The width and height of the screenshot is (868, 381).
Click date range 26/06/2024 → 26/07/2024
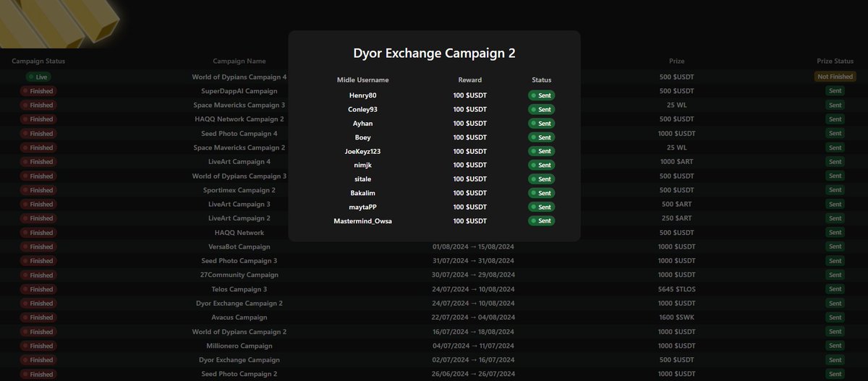click(x=474, y=374)
